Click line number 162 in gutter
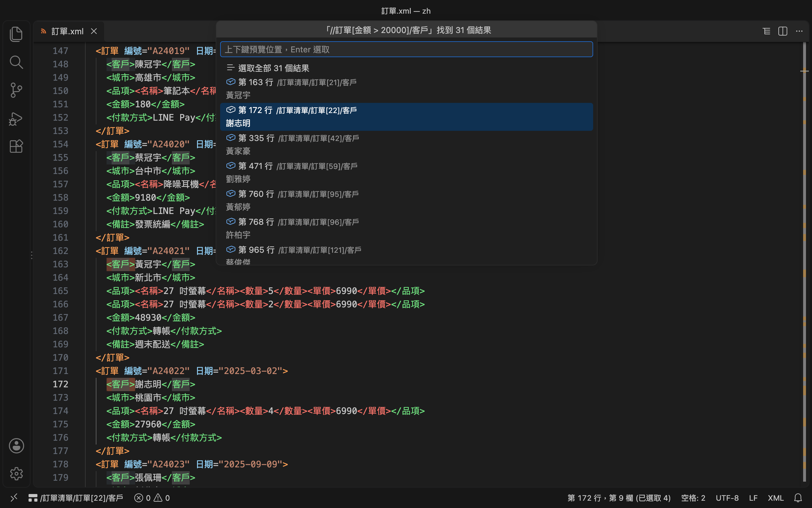Viewport: 812px width, 508px height. (60, 251)
